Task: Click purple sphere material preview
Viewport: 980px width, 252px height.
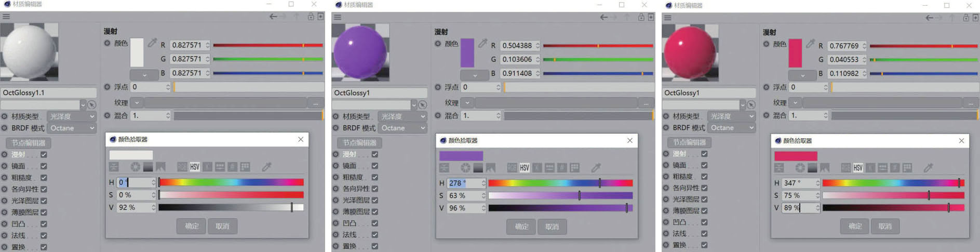Action: click(360, 52)
